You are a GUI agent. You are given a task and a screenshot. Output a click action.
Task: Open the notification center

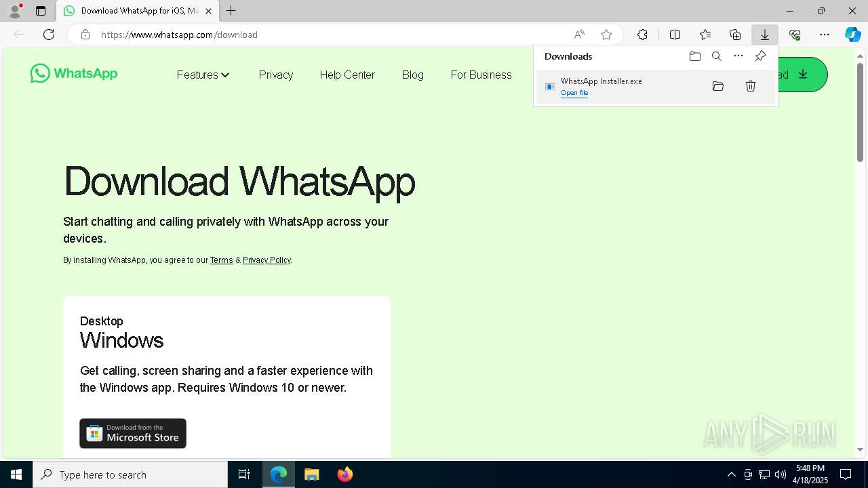[x=846, y=474]
